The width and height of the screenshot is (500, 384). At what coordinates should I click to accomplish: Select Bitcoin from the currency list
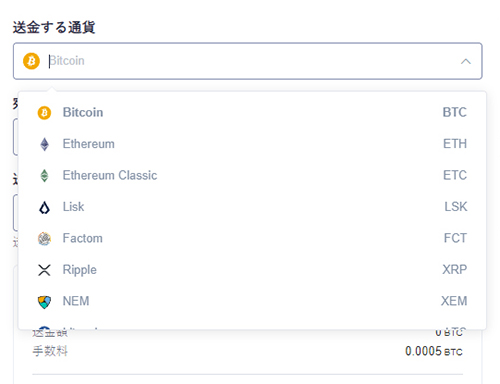[252, 113]
